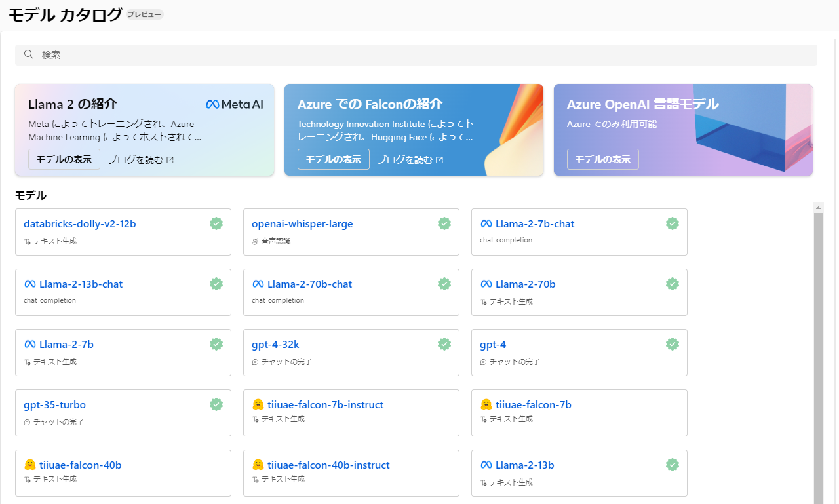Click chat completion icon under gpt-4-32k
The width and height of the screenshot is (839, 504).
pos(256,362)
